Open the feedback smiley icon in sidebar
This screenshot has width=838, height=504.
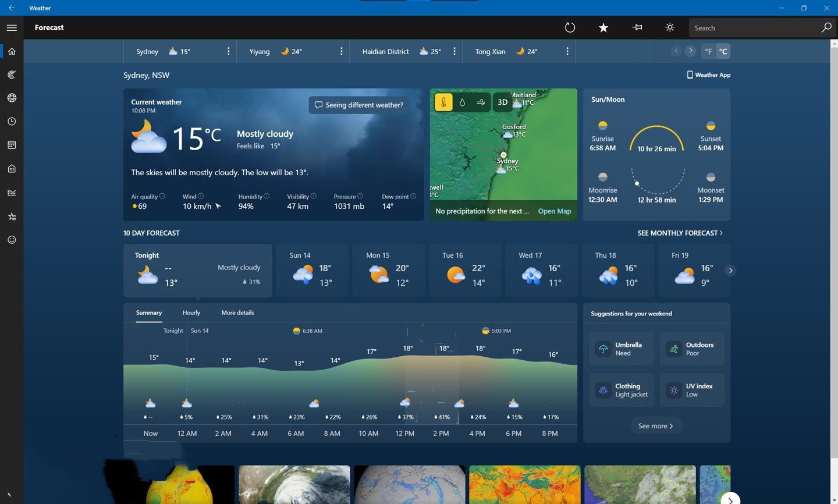pyautogui.click(x=12, y=240)
